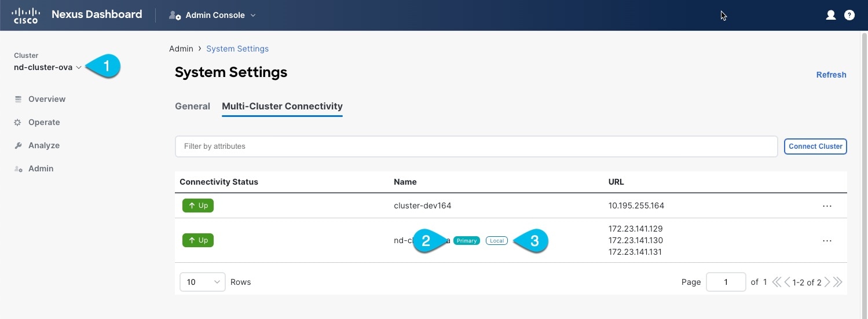This screenshot has height=319, width=868.
Task: Click the System Settings breadcrumb link
Action: point(237,49)
